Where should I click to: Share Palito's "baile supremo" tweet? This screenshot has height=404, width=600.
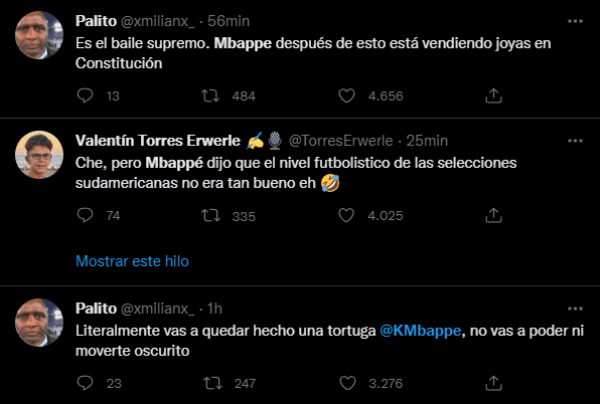493,96
